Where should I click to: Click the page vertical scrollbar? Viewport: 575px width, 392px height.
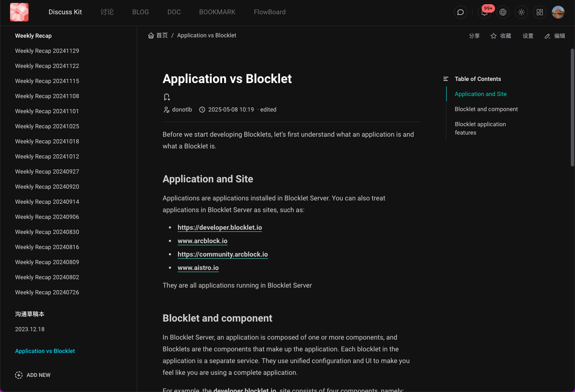[572, 108]
